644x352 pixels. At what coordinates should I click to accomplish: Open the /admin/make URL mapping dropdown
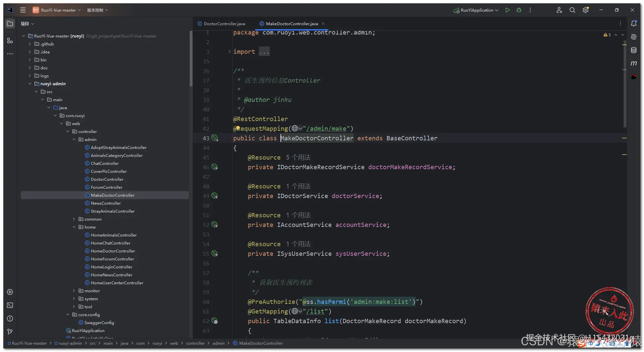(x=297, y=128)
